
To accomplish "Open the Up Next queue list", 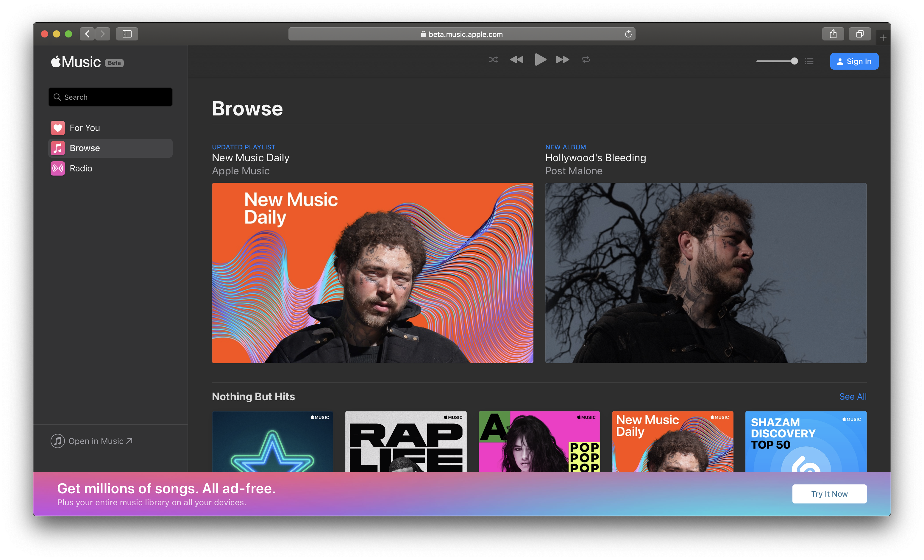I will (809, 62).
